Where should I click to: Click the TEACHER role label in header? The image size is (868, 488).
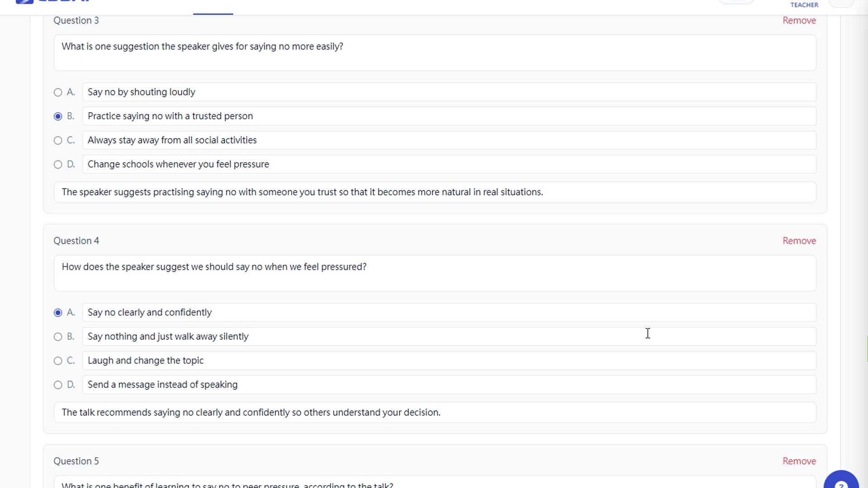(x=804, y=5)
